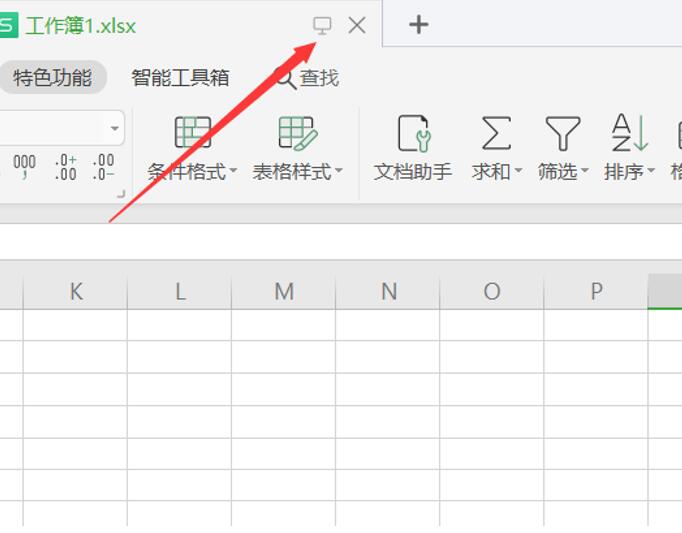Image resolution: width=682 pixels, height=533 pixels.
Task: Click the decrease decimal places icon
Action: [x=103, y=167]
